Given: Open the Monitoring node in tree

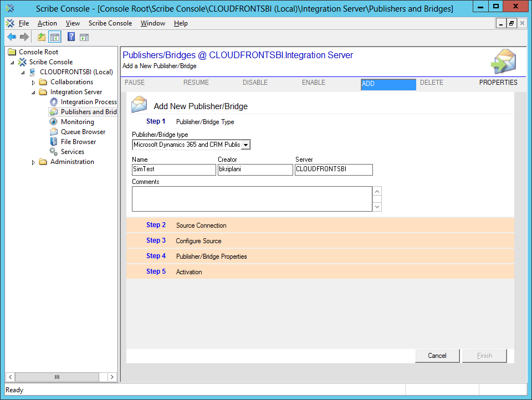Looking at the screenshot, I should 77,122.
